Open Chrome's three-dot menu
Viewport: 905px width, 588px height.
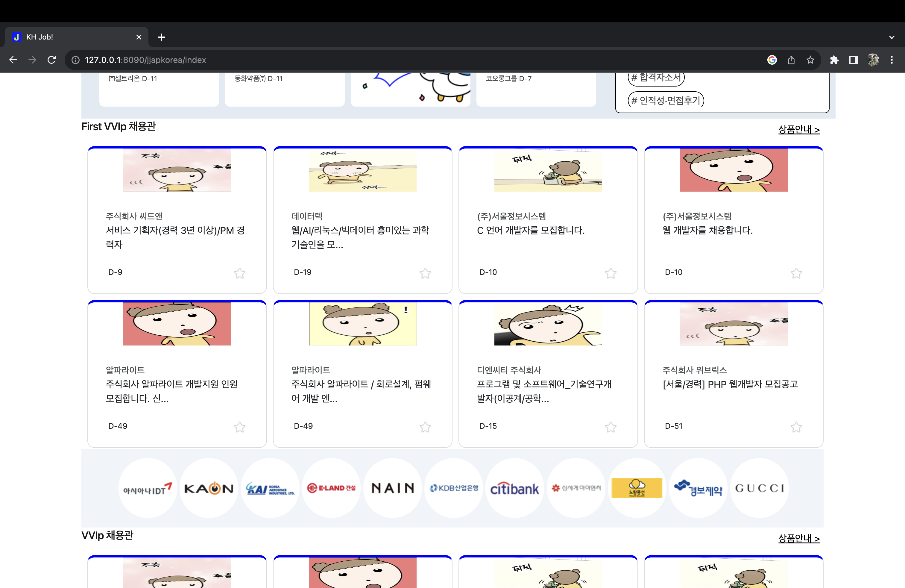(x=892, y=60)
